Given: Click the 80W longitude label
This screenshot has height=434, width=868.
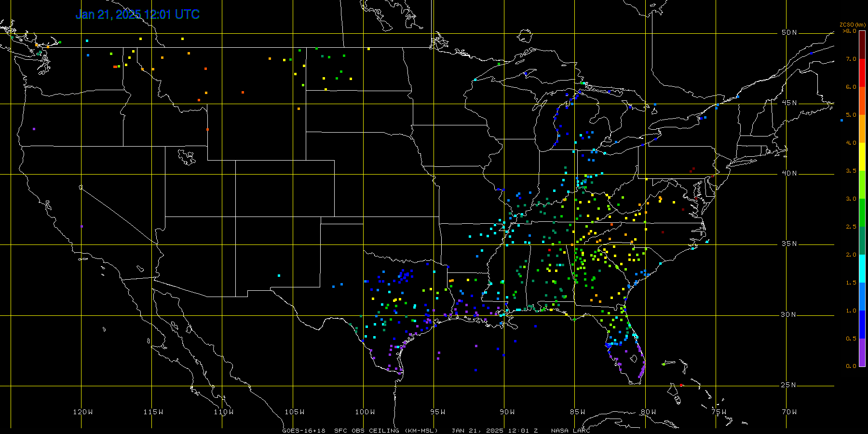Looking at the screenshot, I should tap(649, 412).
